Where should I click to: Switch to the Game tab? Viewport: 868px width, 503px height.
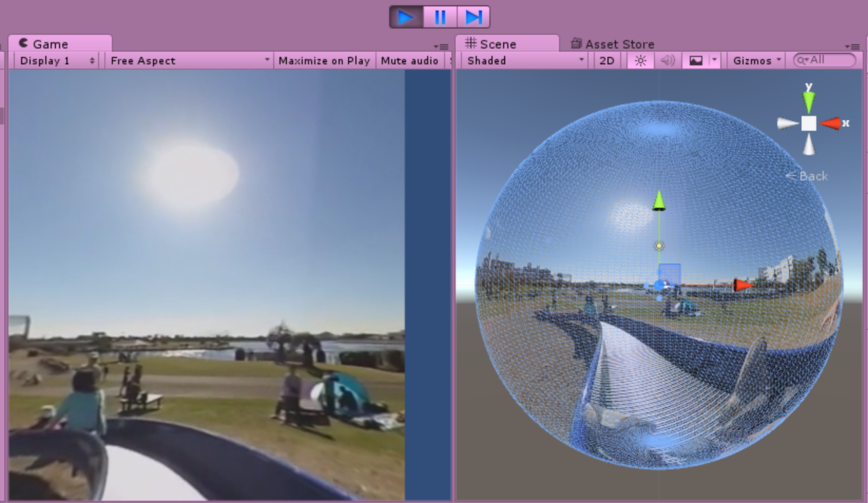coord(59,43)
